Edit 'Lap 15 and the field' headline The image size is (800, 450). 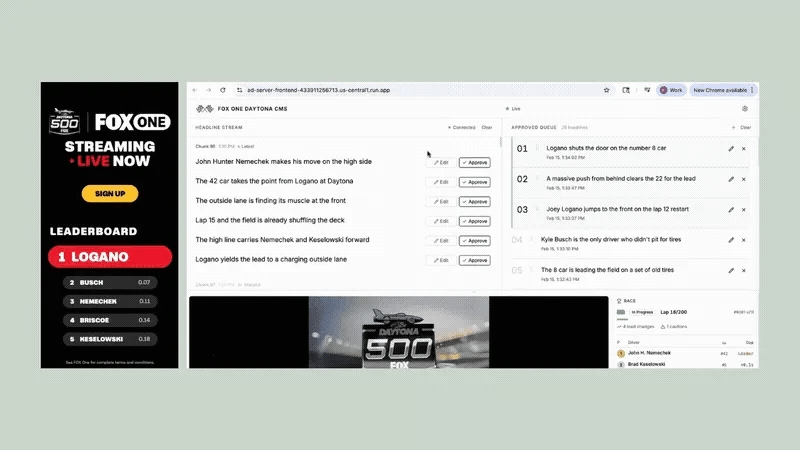click(441, 221)
